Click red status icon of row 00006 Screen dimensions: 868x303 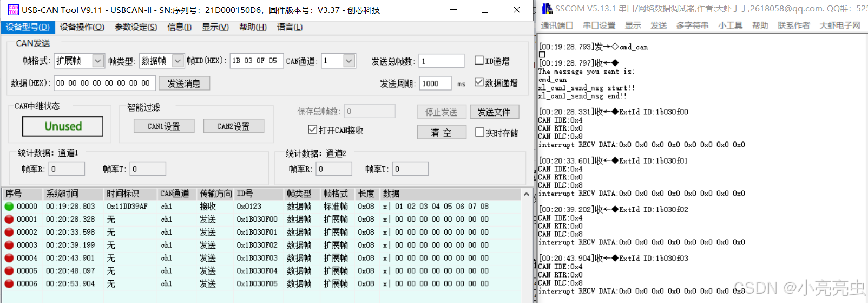point(9,283)
